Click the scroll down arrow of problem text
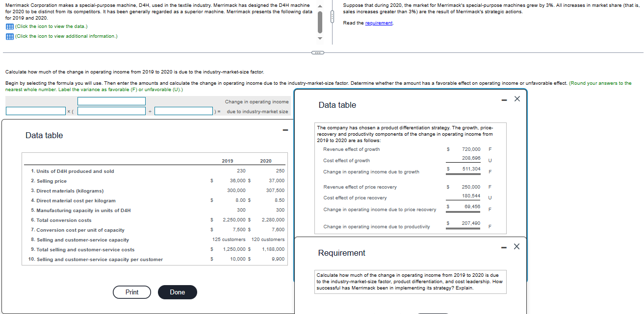 click(320, 38)
